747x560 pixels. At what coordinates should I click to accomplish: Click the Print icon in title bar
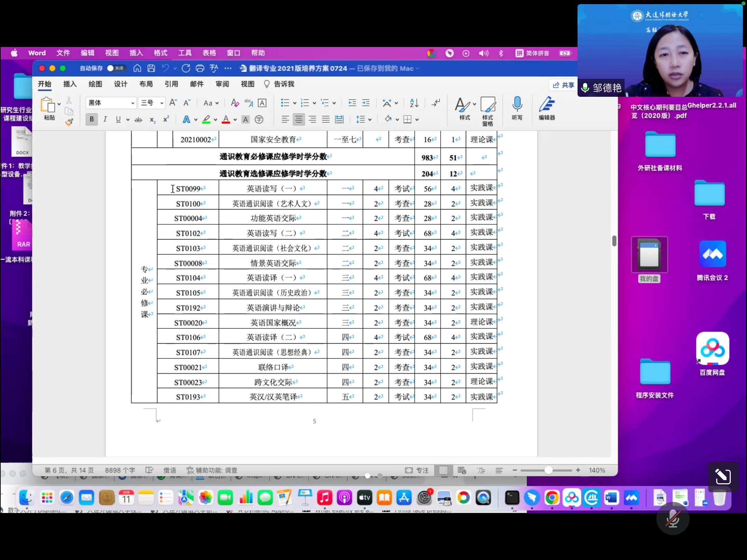pyautogui.click(x=200, y=68)
